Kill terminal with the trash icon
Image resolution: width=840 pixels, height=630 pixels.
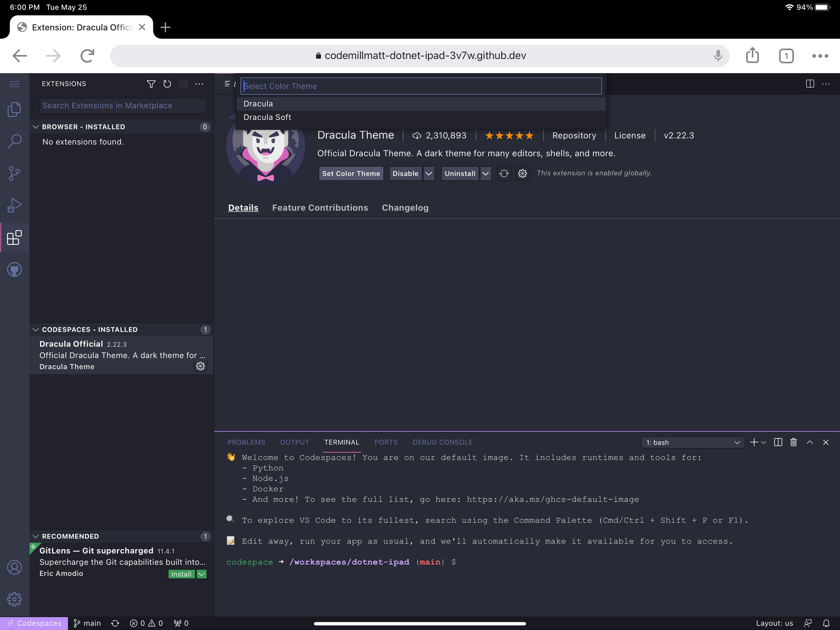(x=793, y=442)
